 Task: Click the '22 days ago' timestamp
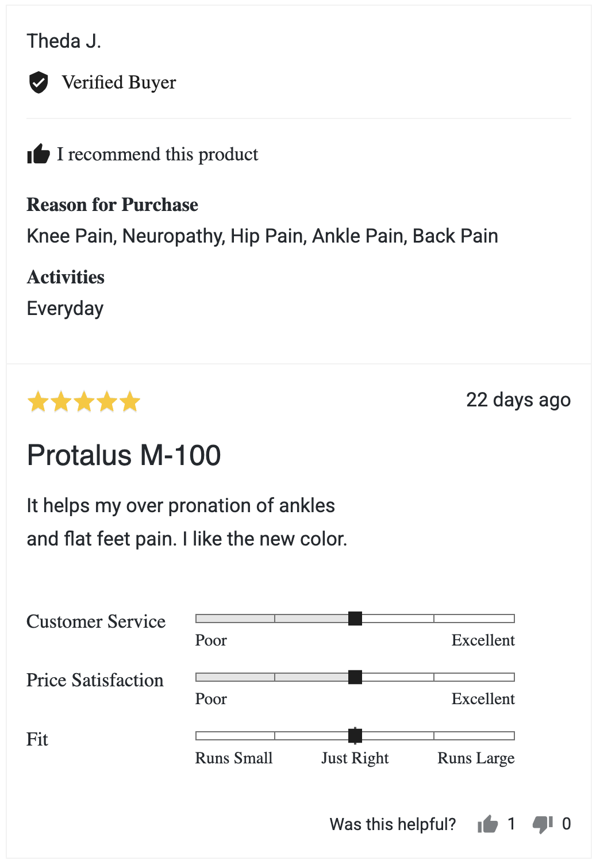click(x=518, y=400)
